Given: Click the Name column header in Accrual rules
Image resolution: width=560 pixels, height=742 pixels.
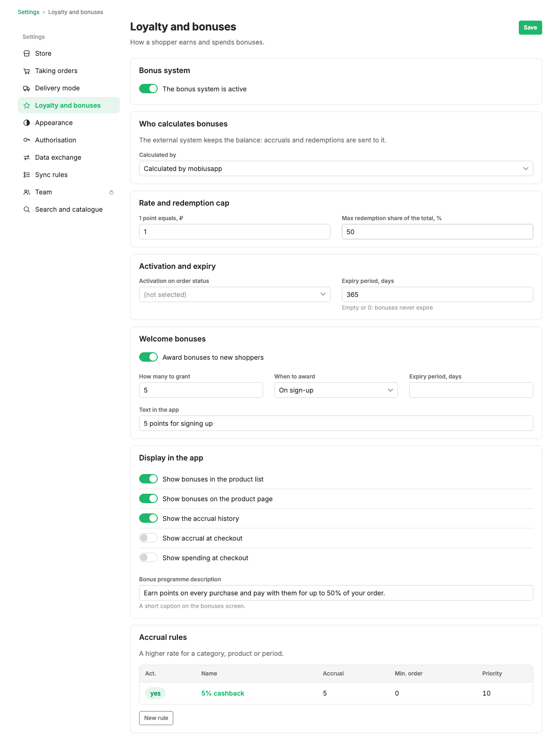Looking at the screenshot, I should 209,674.
